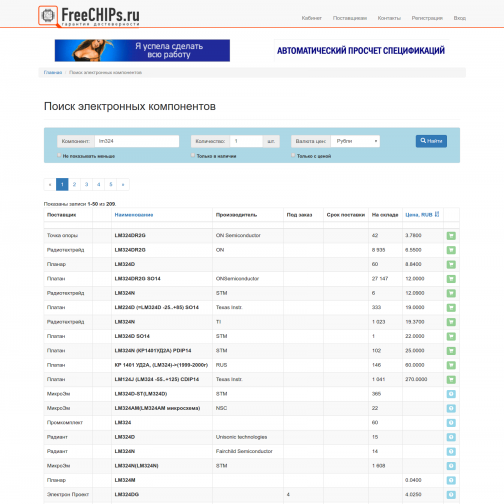Click supplier name Электрон Проект
This screenshot has width=504, height=504.
coord(68,494)
